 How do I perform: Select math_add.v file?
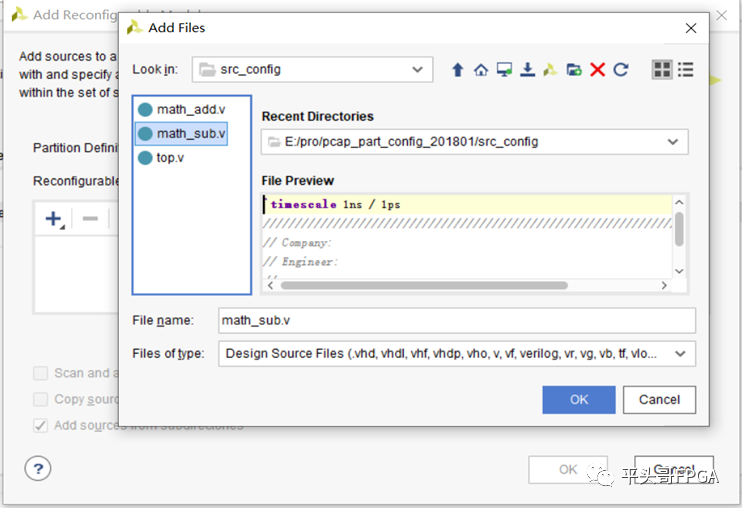tap(182, 110)
